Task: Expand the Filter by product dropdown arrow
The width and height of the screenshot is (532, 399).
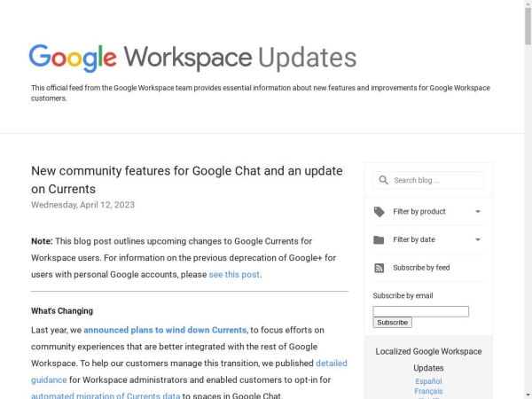Action: click(x=478, y=212)
